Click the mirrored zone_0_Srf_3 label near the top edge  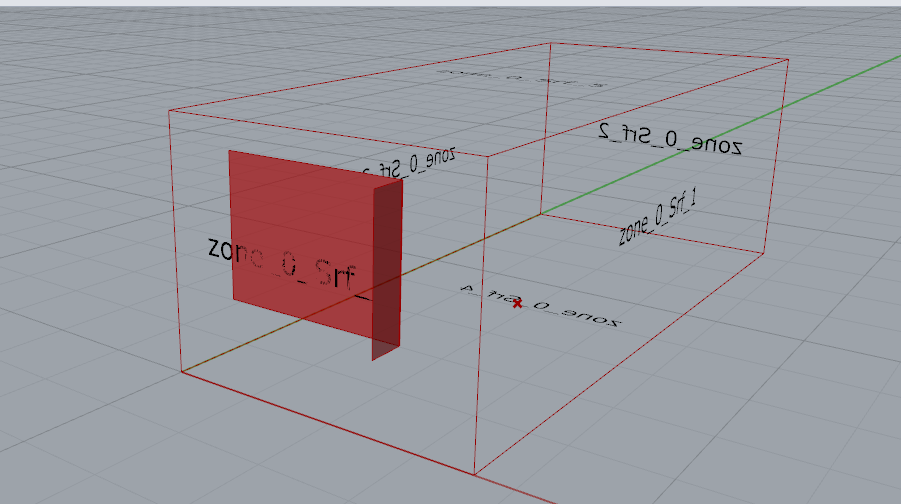(409, 162)
